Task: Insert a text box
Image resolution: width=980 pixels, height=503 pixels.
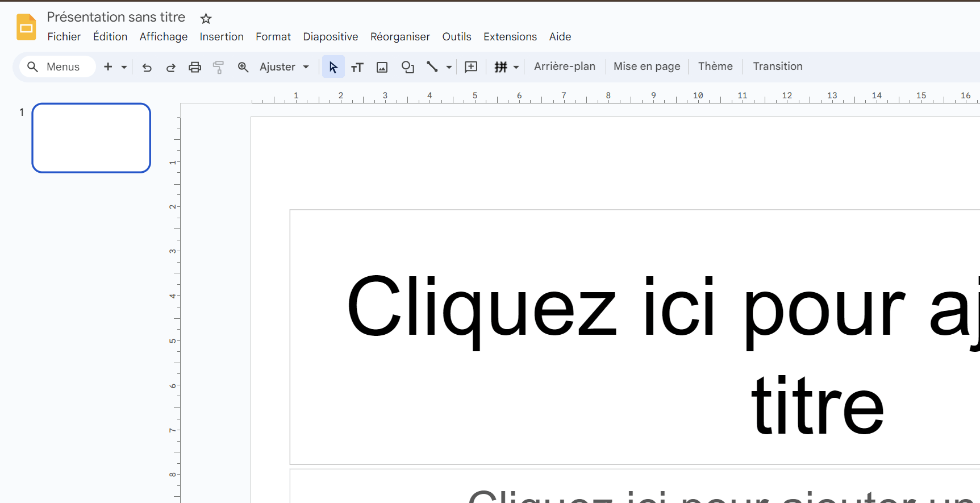Action: click(x=357, y=67)
